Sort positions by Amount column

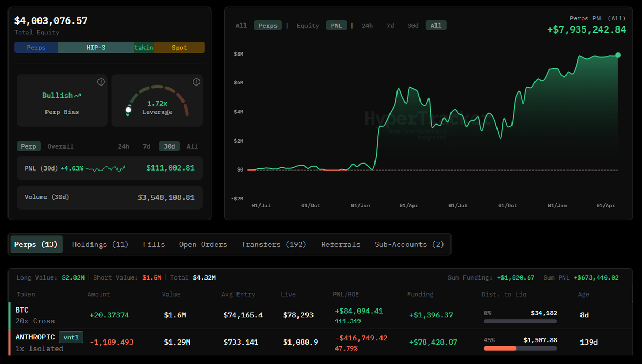98,294
